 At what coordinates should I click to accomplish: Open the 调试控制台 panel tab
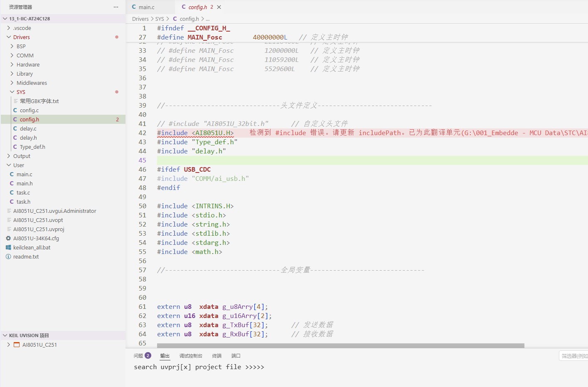point(191,356)
